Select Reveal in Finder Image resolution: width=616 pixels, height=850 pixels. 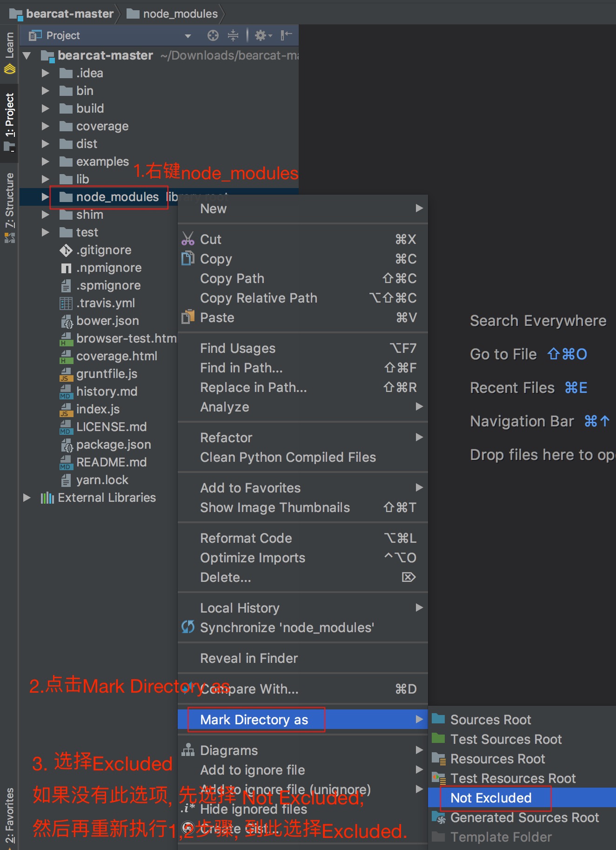coord(248,658)
